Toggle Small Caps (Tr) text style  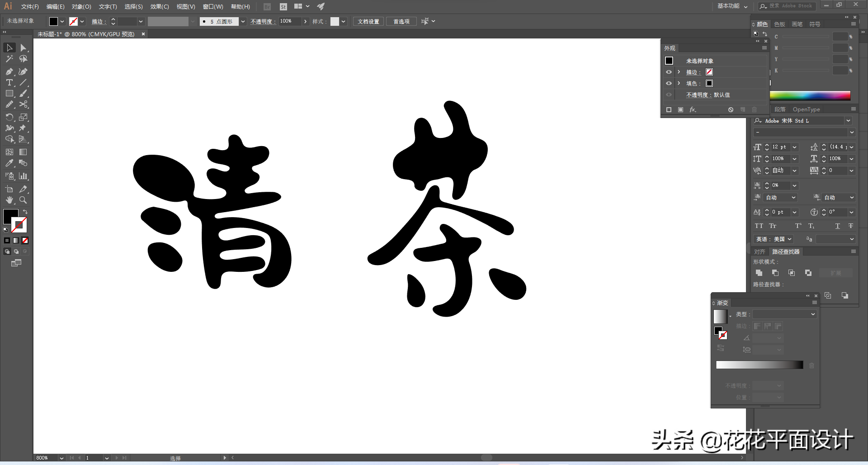(773, 226)
